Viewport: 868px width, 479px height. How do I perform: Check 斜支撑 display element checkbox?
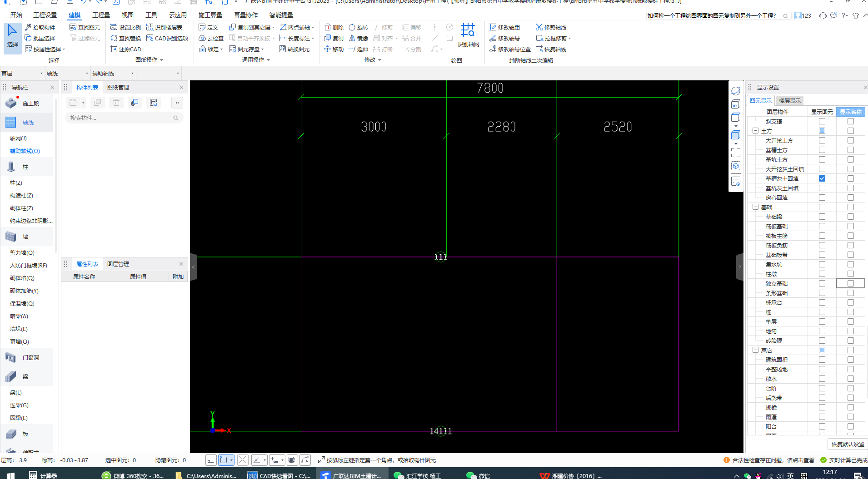click(x=822, y=121)
